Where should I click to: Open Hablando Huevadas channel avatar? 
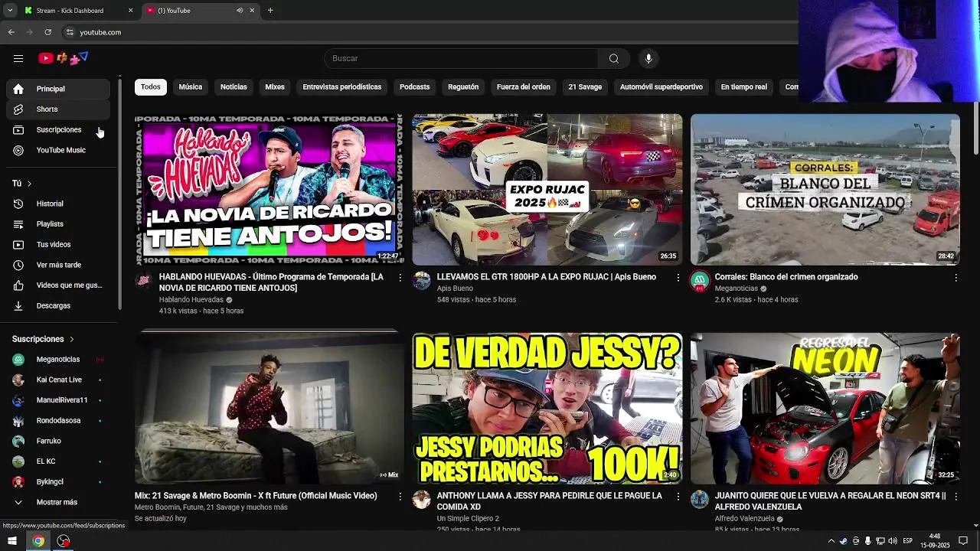click(144, 281)
